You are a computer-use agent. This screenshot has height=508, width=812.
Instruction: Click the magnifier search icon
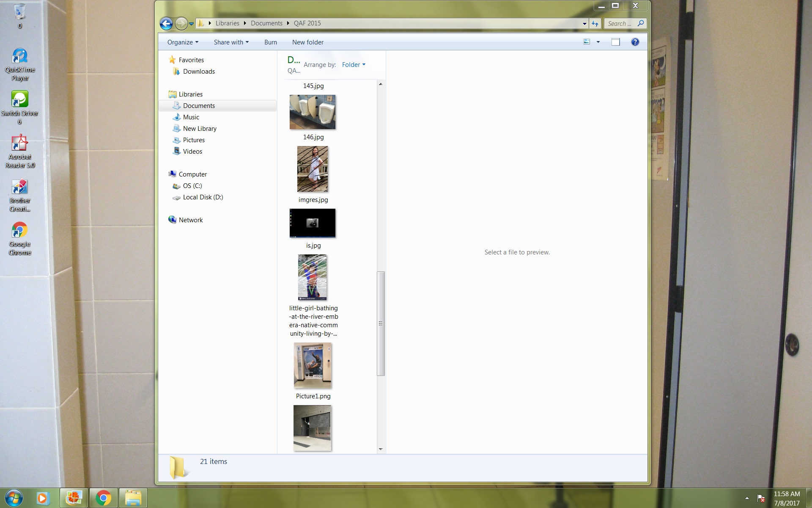coord(641,23)
